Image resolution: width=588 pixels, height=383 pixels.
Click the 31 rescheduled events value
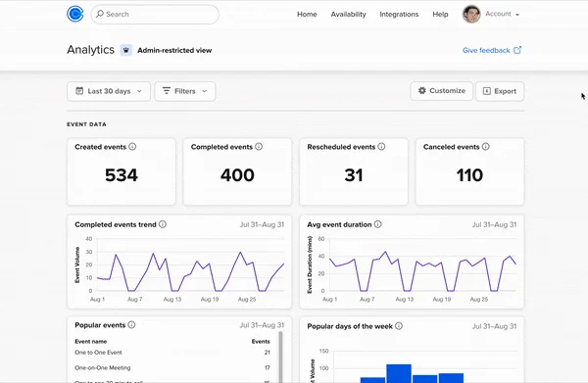354,175
